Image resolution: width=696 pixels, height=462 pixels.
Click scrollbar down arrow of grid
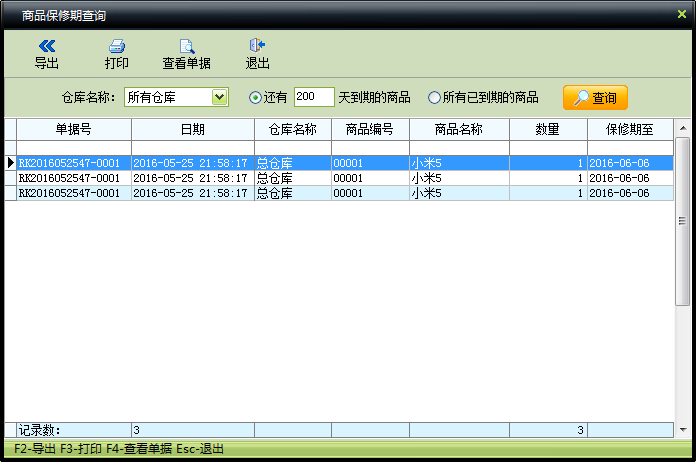point(683,429)
